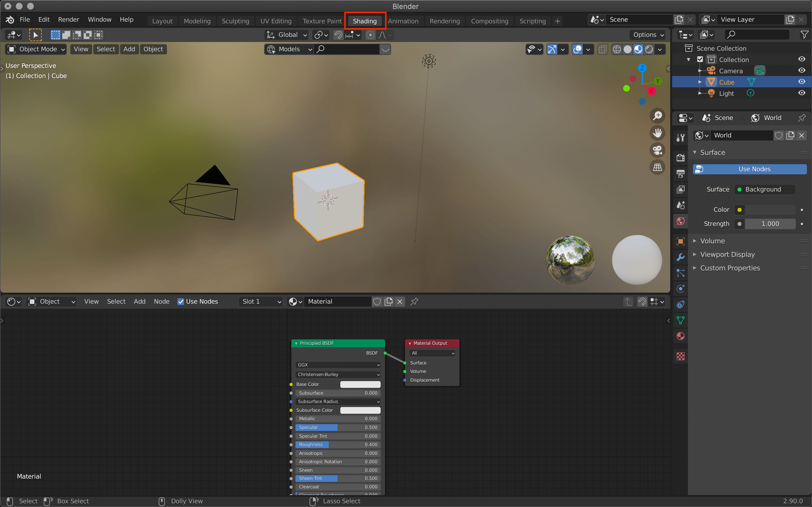Image resolution: width=812 pixels, height=507 pixels.
Task: Expand Viewport Display in World properties
Action: [x=727, y=253]
